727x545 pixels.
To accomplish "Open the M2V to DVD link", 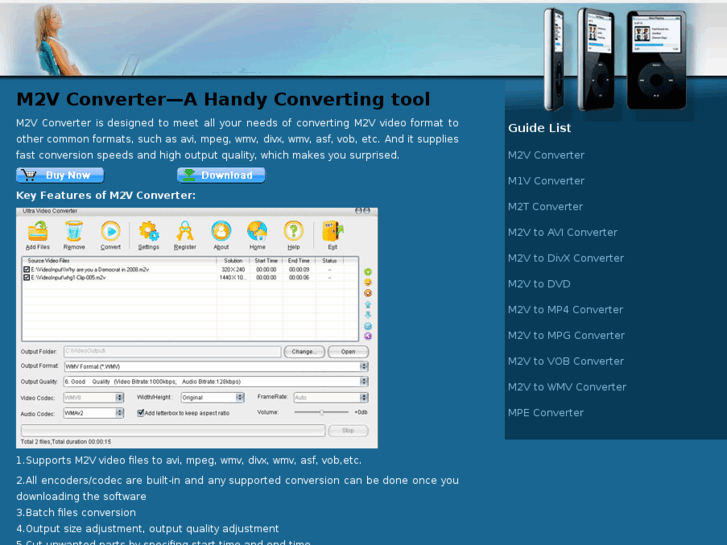I will (539, 284).
